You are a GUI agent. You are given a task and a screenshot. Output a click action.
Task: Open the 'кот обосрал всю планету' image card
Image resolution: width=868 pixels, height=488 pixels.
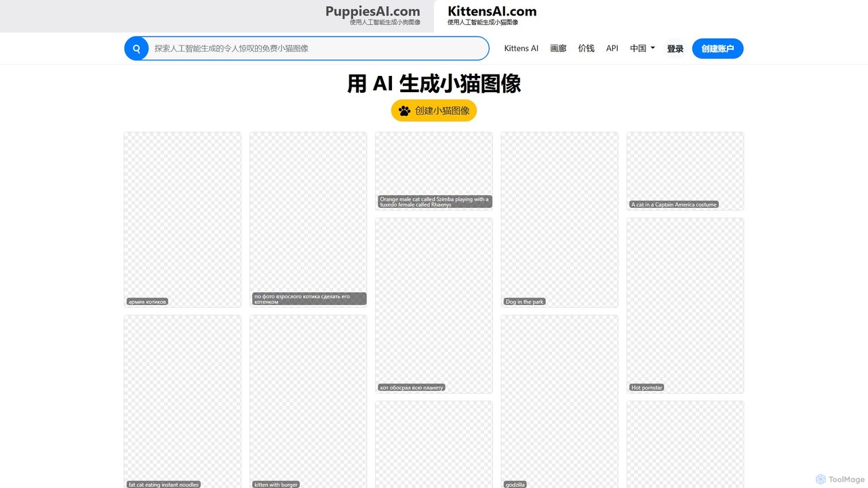point(434,306)
